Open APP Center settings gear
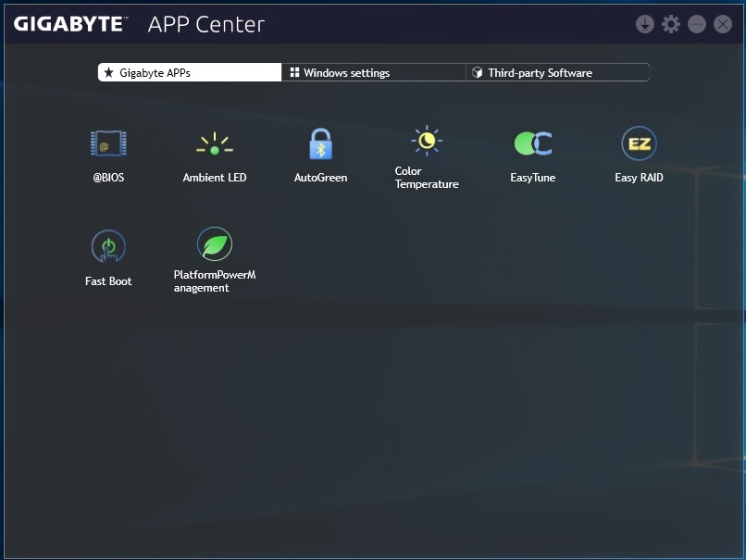 point(671,24)
